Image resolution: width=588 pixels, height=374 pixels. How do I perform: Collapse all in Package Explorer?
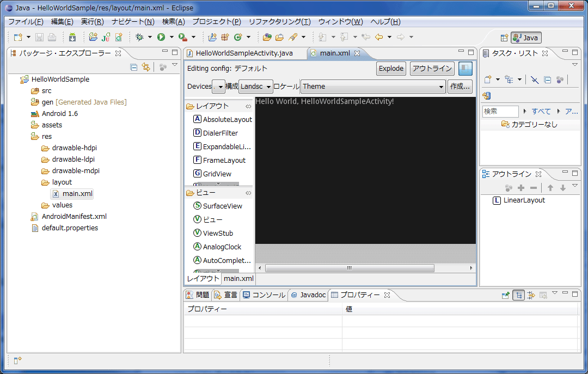(x=133, y=67)
